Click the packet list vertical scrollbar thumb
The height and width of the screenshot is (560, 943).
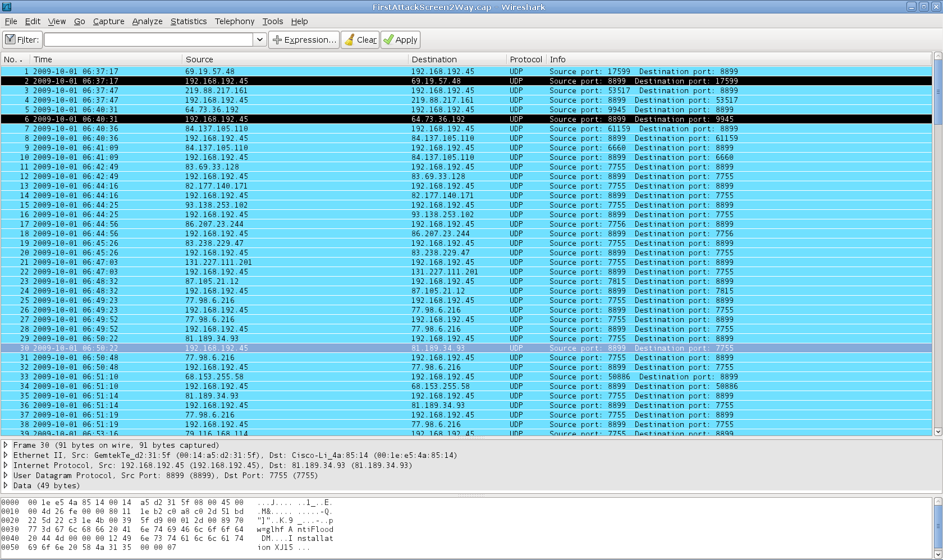point(937,92)
